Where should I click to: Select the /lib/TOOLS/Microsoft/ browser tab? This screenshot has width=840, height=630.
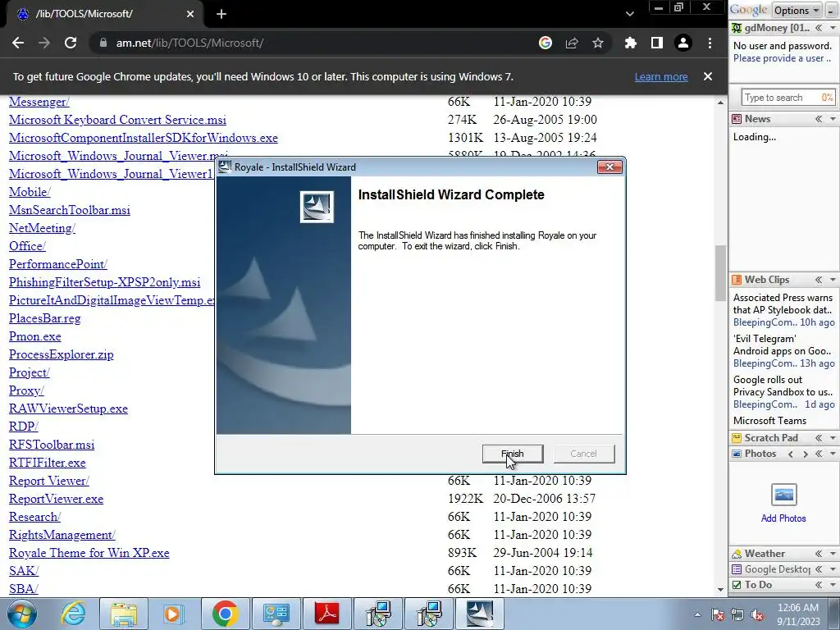(x=104, y=14)
